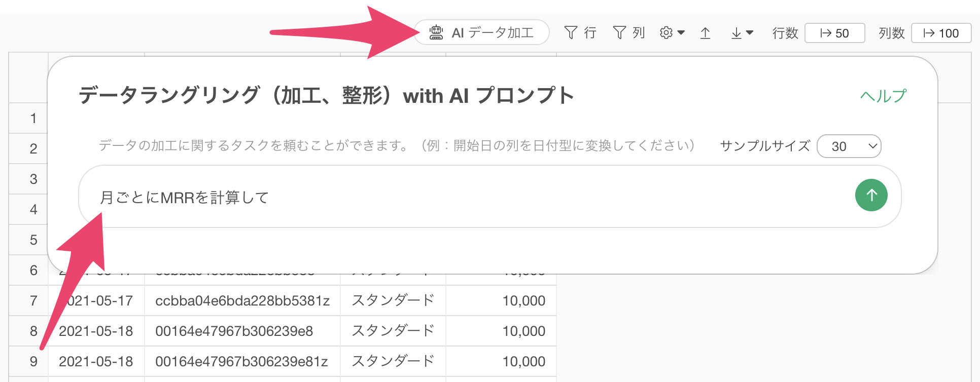
Task: Open the download arrow dropdown
Action: click(x=742, y=33)
